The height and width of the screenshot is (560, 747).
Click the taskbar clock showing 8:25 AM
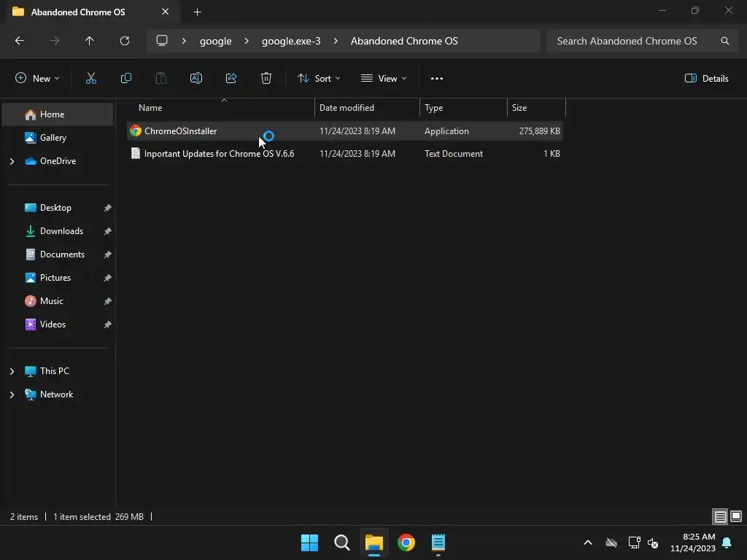tap(693, 542)
